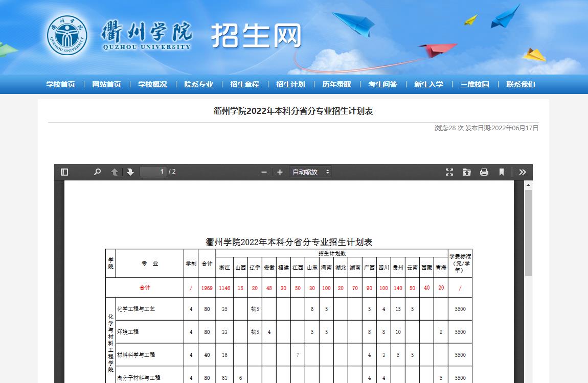Click the 化学与材料工程学院 college cell
588x383 pixels.
pos(110,341)
